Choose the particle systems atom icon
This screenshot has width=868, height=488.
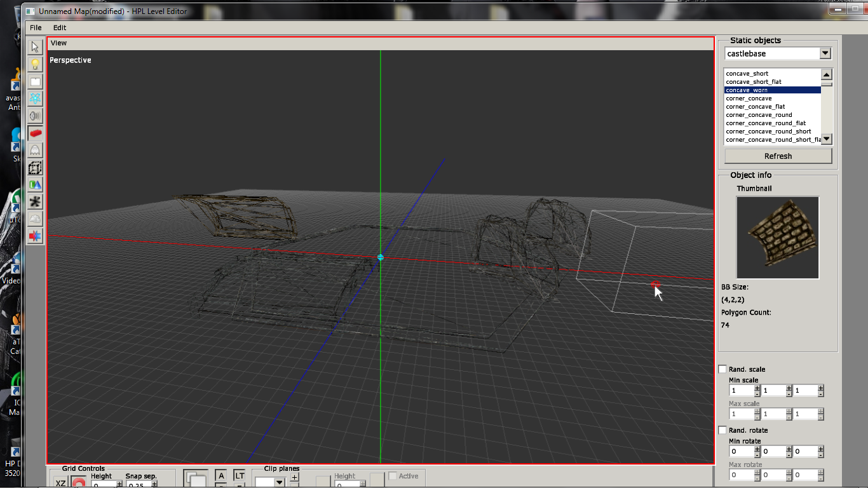(36, 98)
